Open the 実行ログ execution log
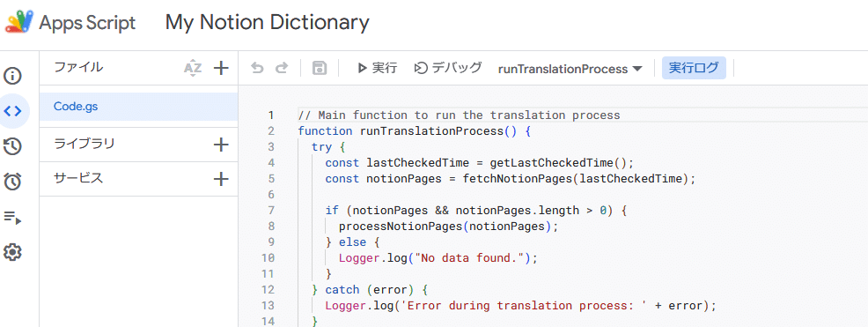 [695, 68]
